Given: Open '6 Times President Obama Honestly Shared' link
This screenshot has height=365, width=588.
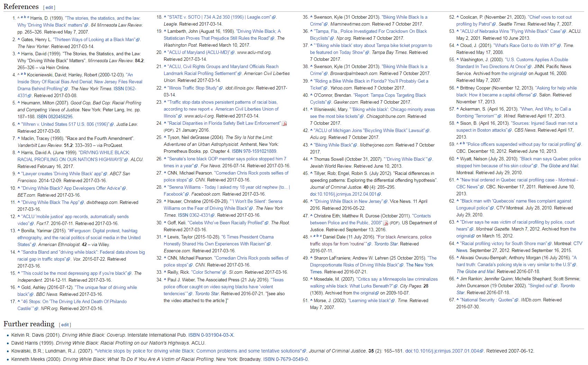Looking at the screenshot, I should coord(219,241).
